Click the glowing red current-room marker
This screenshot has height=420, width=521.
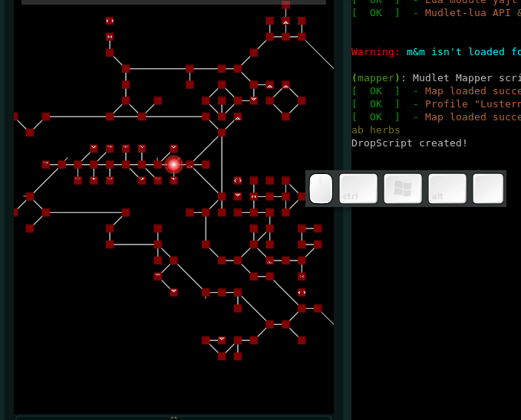[x=173, y=165]
